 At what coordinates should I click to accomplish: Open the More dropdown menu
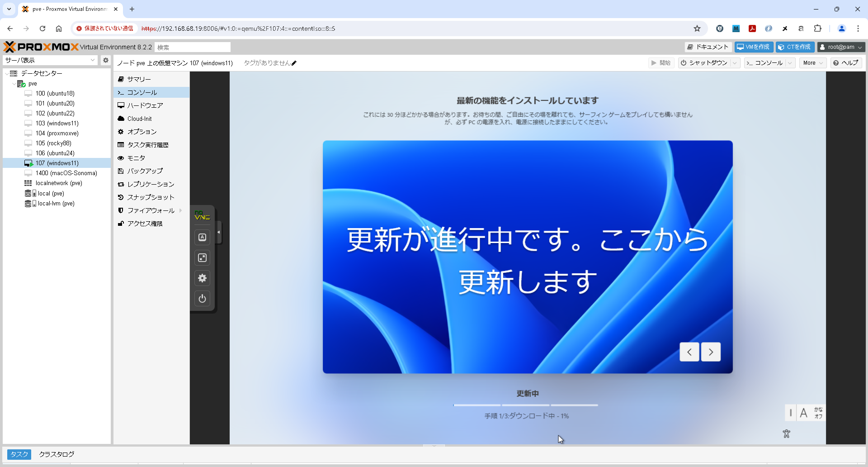tap(813, 63)
